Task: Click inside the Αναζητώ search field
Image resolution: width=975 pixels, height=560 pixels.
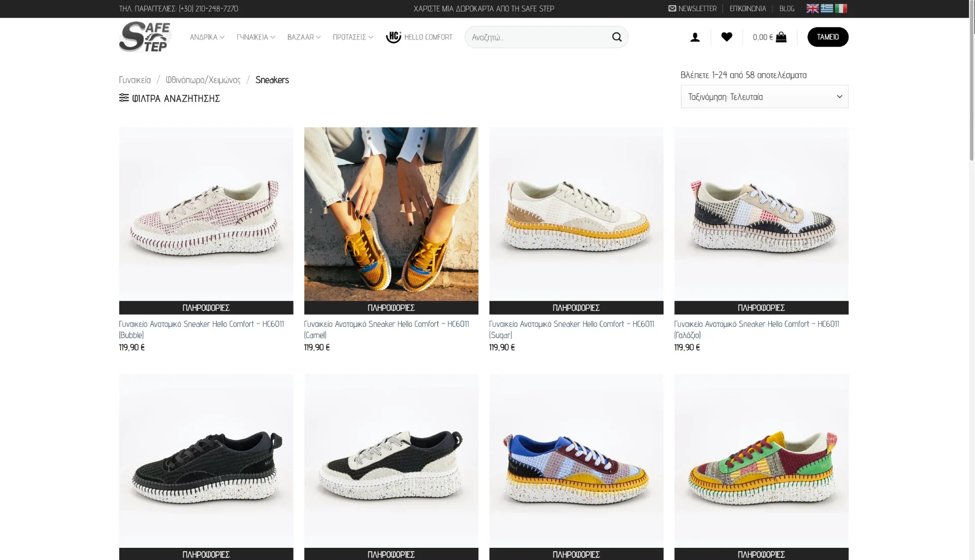Action: point(533,37)
